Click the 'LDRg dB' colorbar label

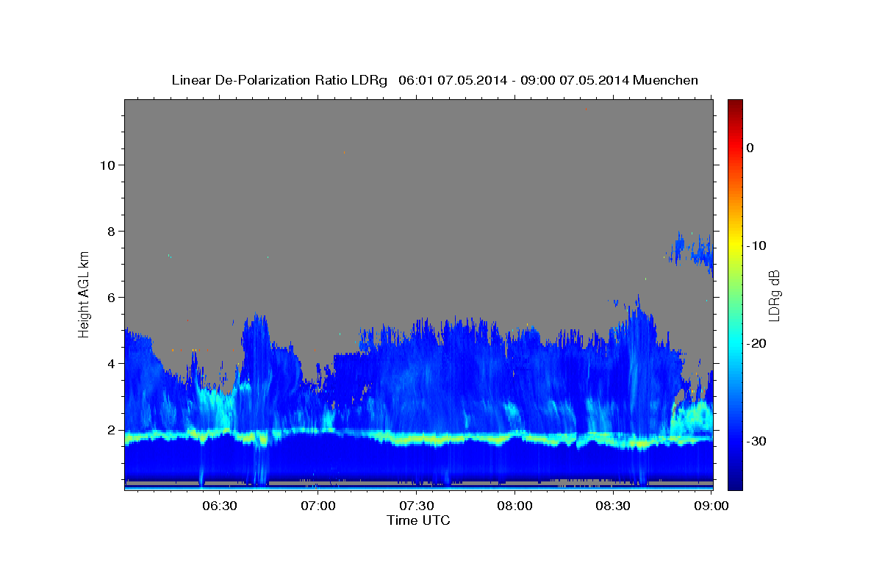click(x=774, y=294)
